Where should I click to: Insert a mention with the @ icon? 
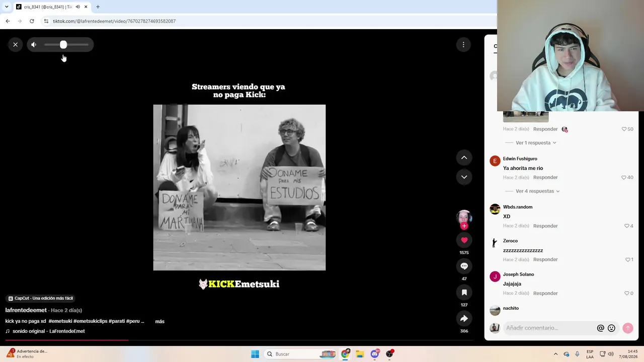600,328
